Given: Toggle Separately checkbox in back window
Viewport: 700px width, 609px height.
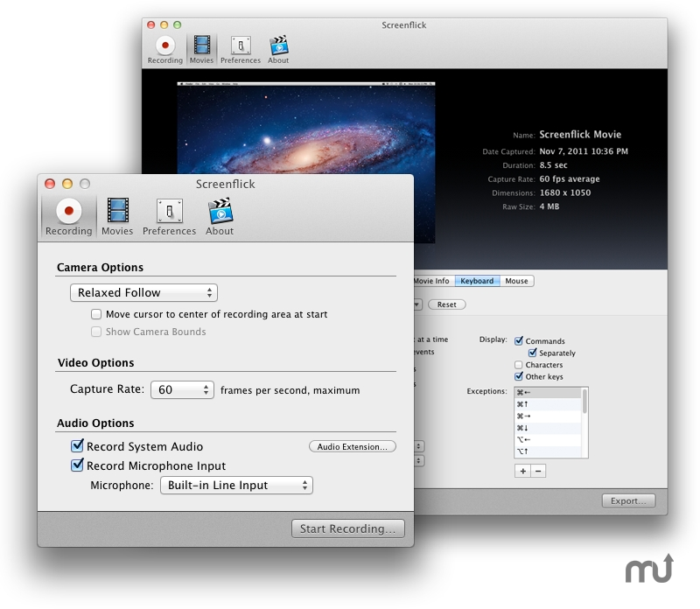Looking at the screenshot, I should [532, 353].
